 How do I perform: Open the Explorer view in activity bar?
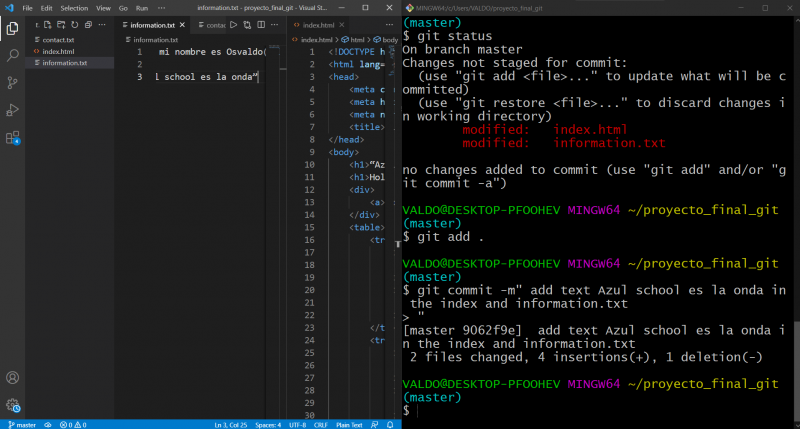click(12, 28)
